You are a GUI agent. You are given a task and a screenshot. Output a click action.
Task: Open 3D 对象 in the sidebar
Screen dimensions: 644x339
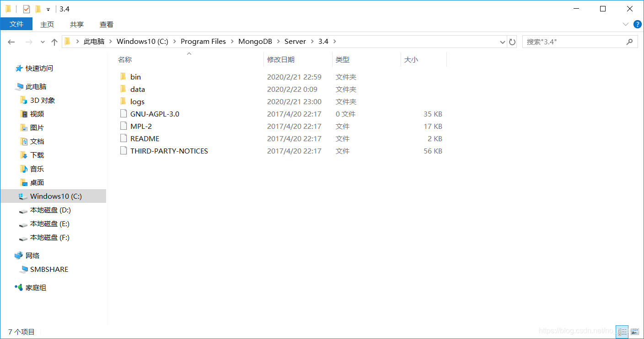pyautogui.click(x=43, y=101)
